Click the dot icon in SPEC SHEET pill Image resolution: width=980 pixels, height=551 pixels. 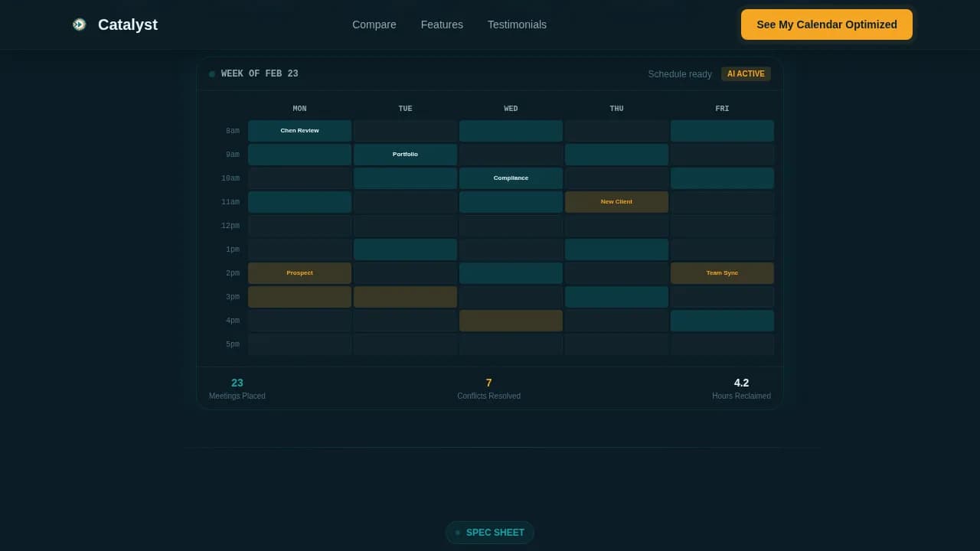point(458,533)
